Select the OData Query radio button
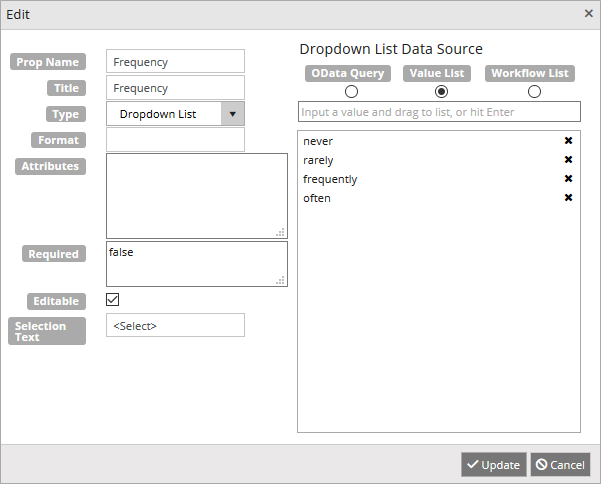The image size is (601, 484). pos(351,91)
